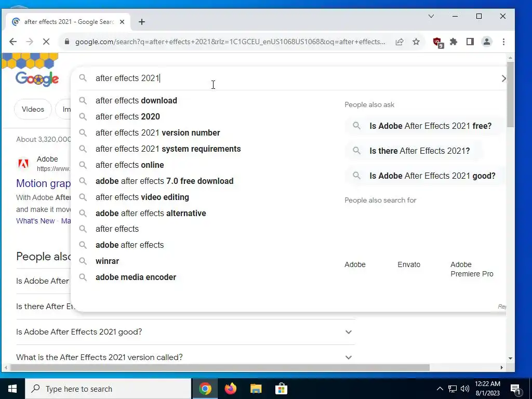The height and width of the screenshot is (399, 532).
Task: Stop page loading with the X button
Action: pyautogui.click(x=46, y=42)
